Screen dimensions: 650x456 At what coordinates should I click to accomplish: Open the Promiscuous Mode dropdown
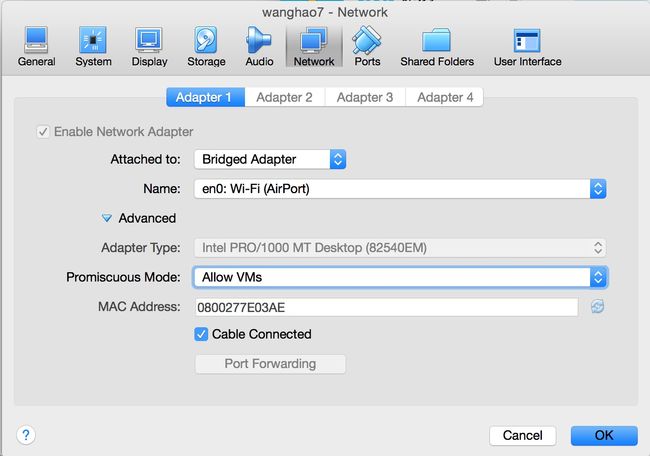(x=400, y=277)
